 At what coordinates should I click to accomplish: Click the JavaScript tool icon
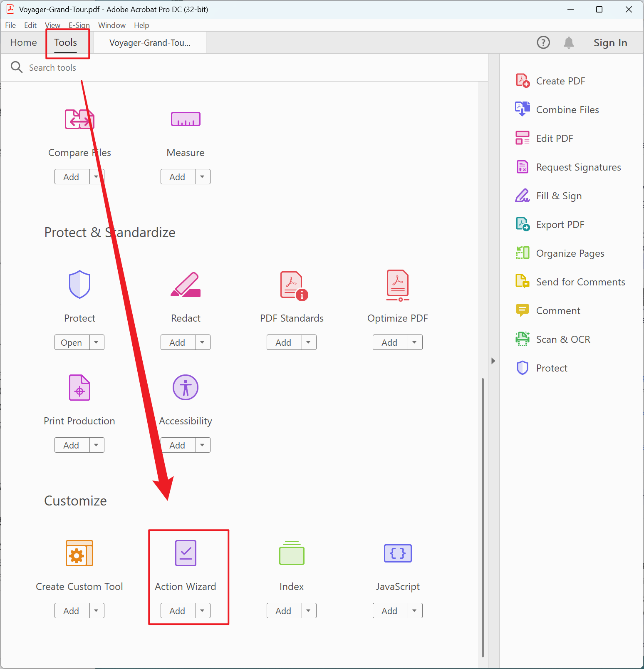(398, 553)
